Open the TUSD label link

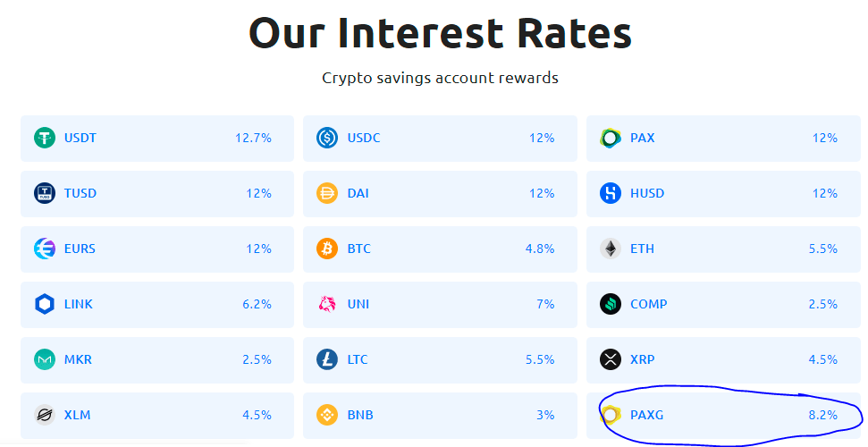(x=80, y=193)
